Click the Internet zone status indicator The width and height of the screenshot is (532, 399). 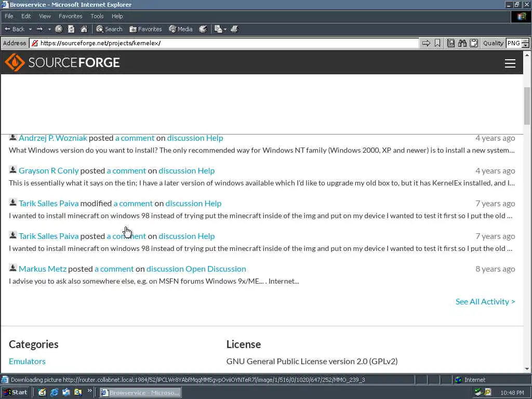pyautogui.click(x=470, y=380)
